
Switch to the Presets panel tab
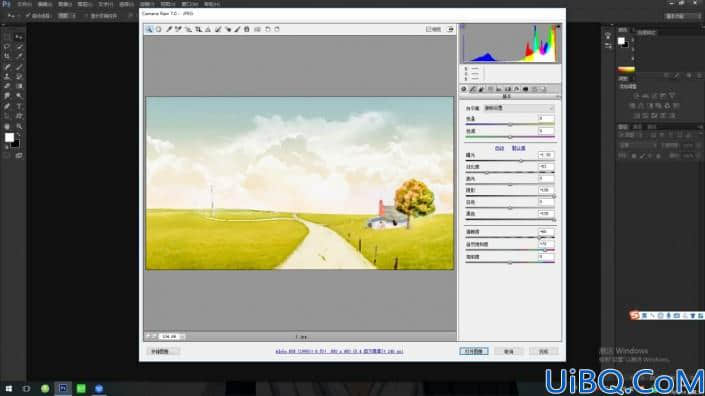coord(534,89)
